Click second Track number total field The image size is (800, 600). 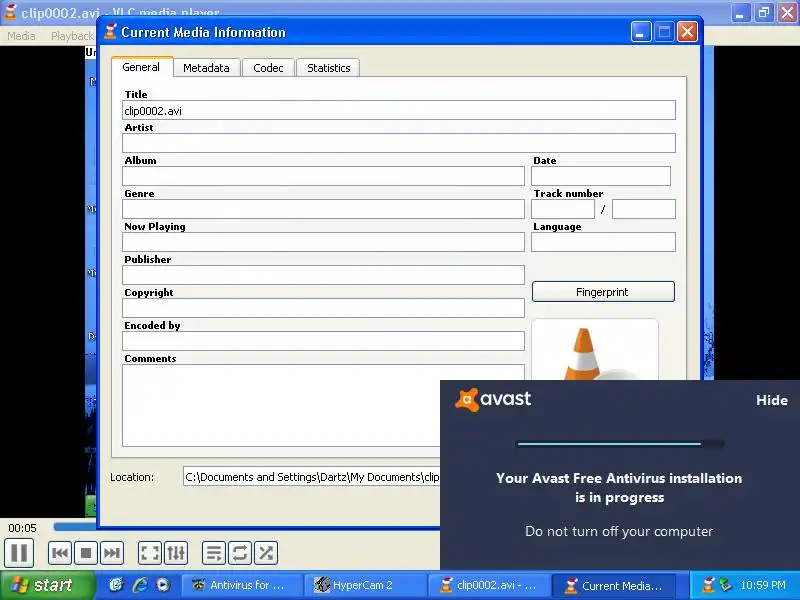coord(644,209)
